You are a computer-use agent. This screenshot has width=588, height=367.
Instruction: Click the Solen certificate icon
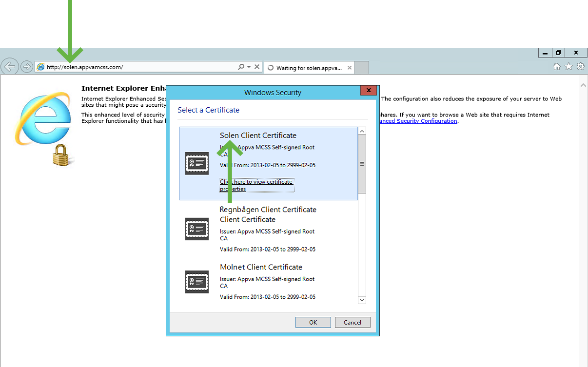197,163
